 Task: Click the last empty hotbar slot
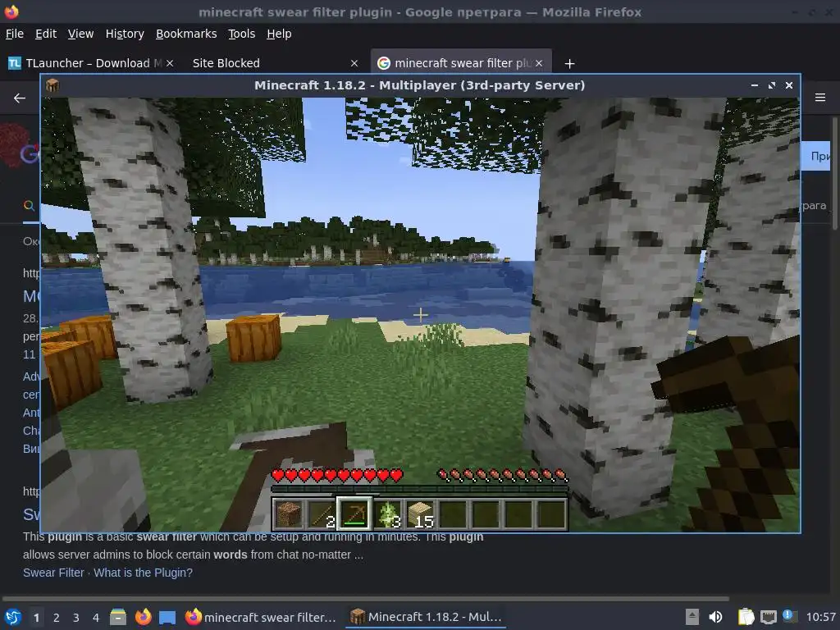(x=550, y=514)
